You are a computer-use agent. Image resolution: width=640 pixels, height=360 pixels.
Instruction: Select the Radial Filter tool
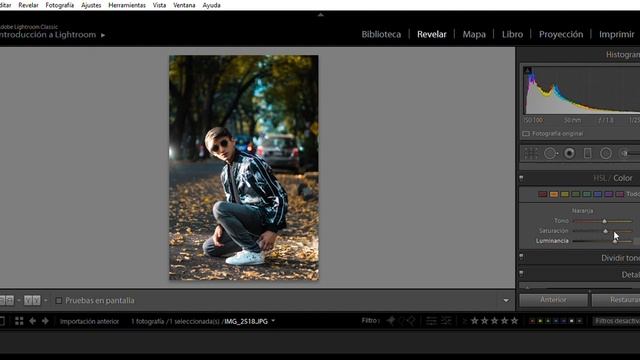coord(606,153)
